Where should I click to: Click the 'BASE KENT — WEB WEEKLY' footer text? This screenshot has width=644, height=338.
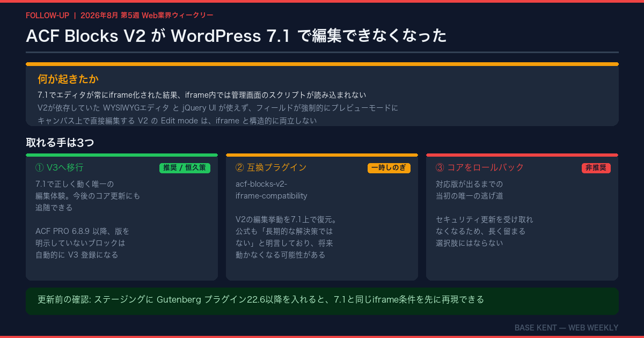tap(566, 327)
